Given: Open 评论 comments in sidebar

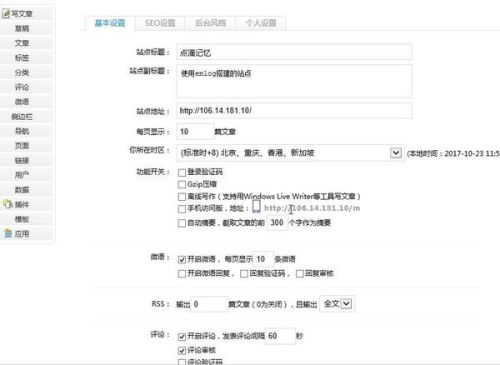Looking at the screenshot, I should point(22,87).
